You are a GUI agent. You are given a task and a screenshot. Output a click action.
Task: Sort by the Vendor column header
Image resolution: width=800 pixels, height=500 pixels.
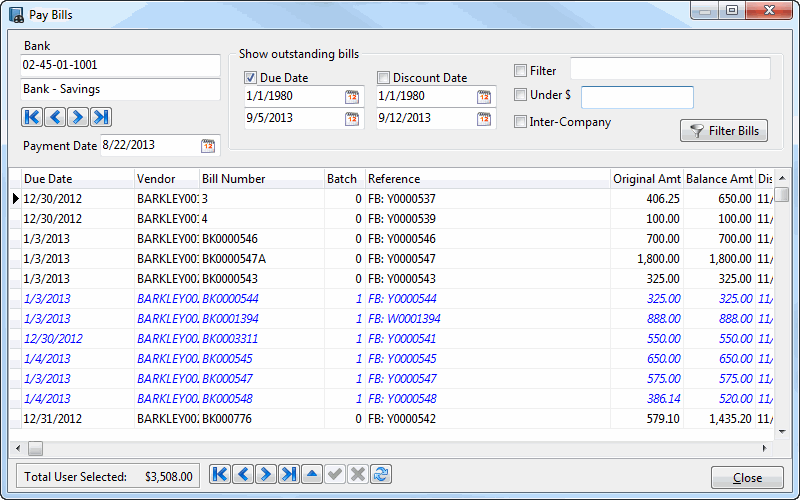[x=166, y=179]
